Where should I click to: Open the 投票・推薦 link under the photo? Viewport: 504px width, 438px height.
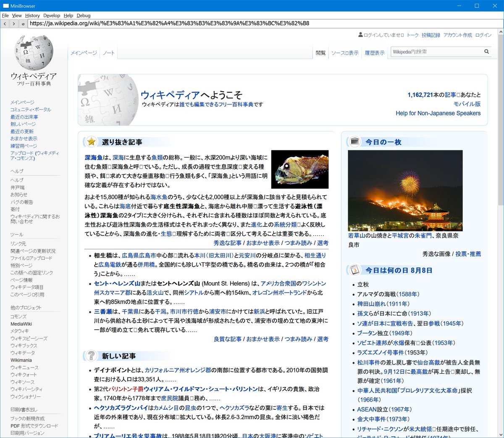(468, 254)
